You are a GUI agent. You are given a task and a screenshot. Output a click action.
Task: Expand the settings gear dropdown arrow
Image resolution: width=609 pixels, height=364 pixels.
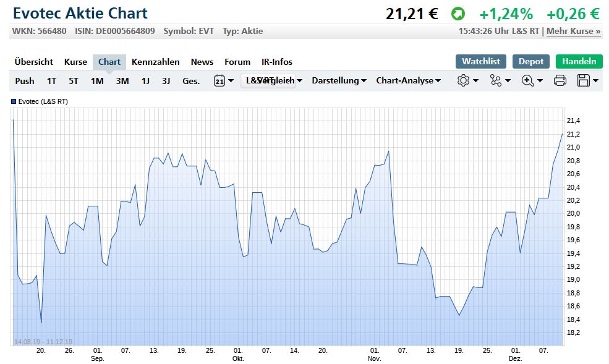point(475,81)
